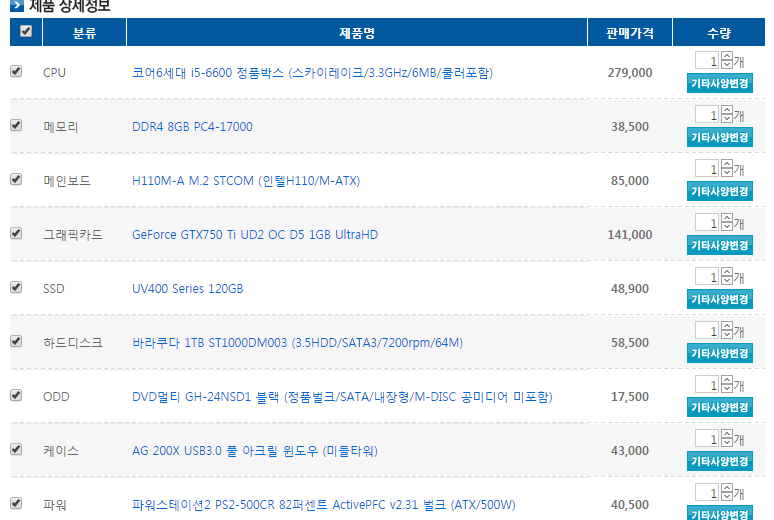This screenshot has height=520, width=774.
Task: Decrease SSD quantity with the down arrow
Action: click(x=727, y=280)
